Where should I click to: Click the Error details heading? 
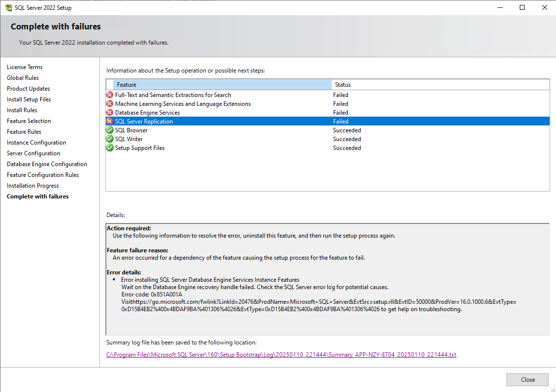point(124,272)
